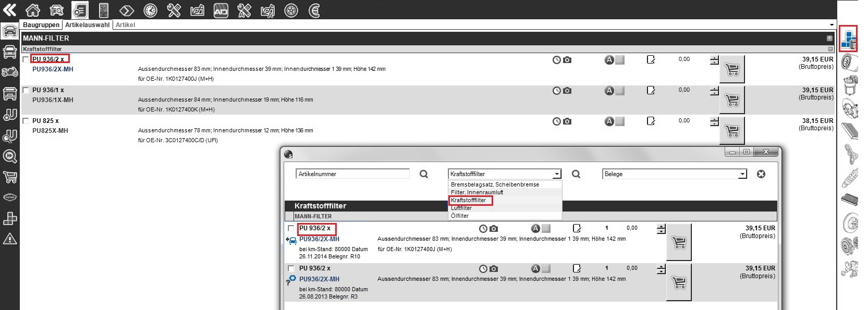Tick popup checkbox for article with Belegnr. R3
This screenshot has width=868, height=310.
click(x=291, y=268)
